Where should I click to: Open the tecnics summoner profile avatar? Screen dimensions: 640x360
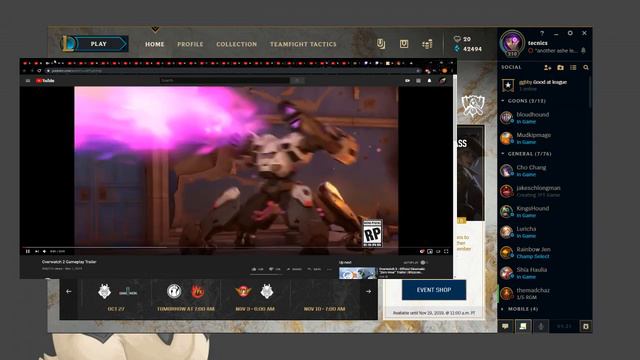tap(512, 43)
